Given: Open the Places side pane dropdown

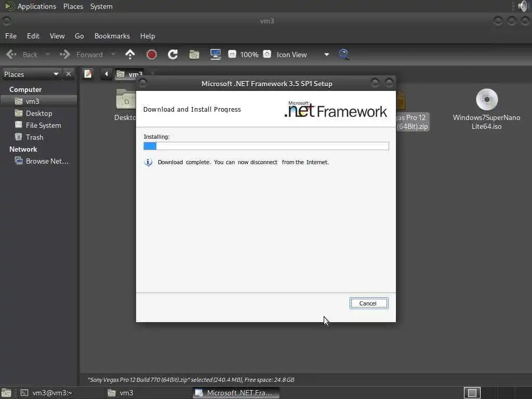Looking at the screenshot, I should point(31,74).
